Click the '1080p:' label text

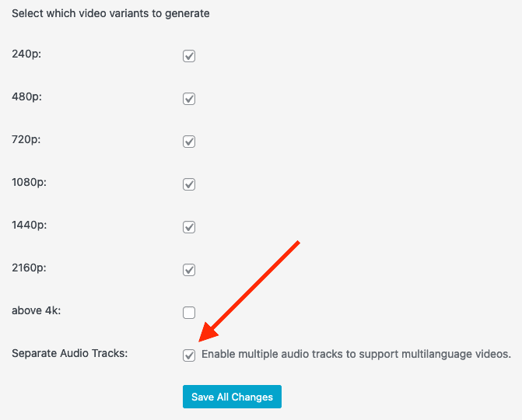tap(29, 182)
